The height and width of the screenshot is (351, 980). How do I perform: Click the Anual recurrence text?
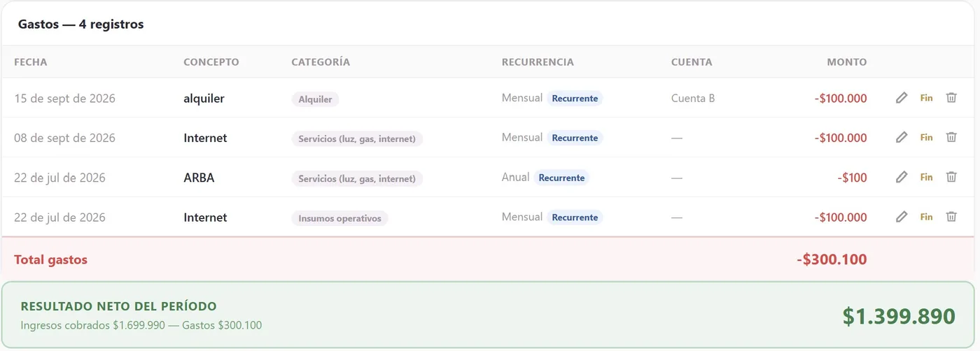point(515,177)
